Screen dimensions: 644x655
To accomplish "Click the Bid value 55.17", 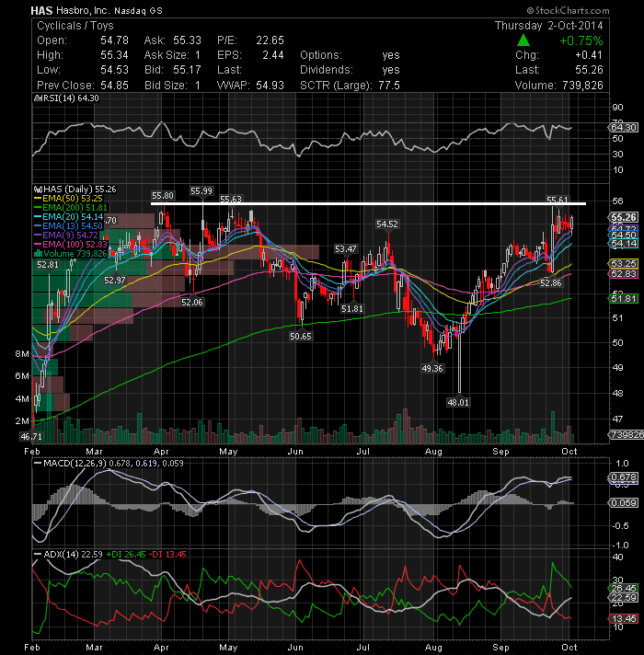I will pyautogui.click(x=187, y=70).
